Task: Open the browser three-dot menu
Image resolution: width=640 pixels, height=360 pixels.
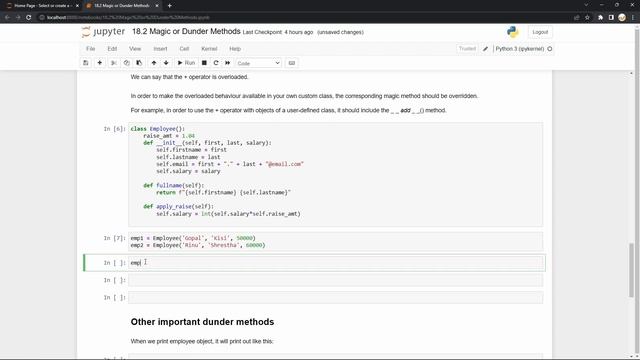Action: coord(633,18)
